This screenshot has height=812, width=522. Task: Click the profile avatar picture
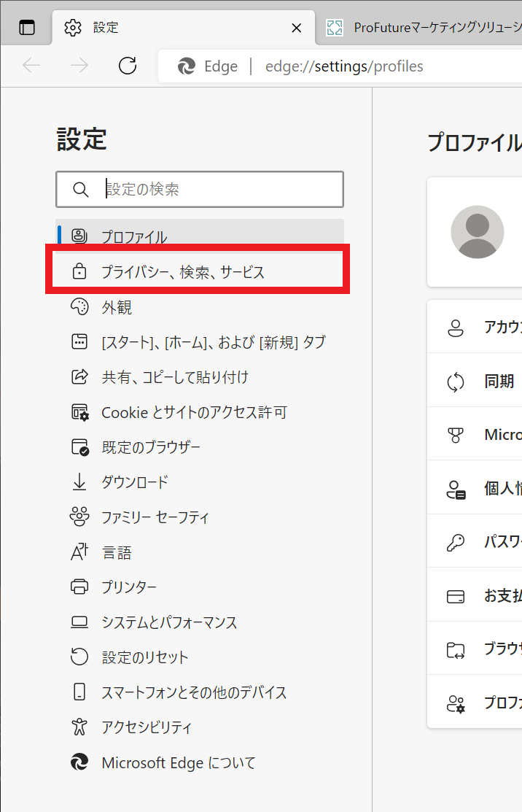pos(477,231)
